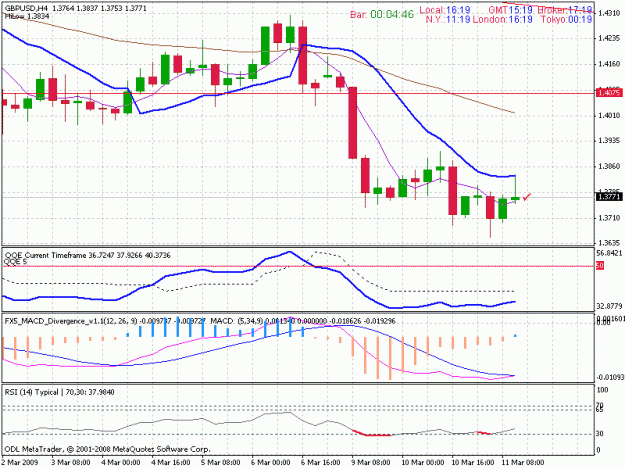This screenshot has width=625, height=469.
Task: Click the red check mark beside the latest candle
Action: 527,196
